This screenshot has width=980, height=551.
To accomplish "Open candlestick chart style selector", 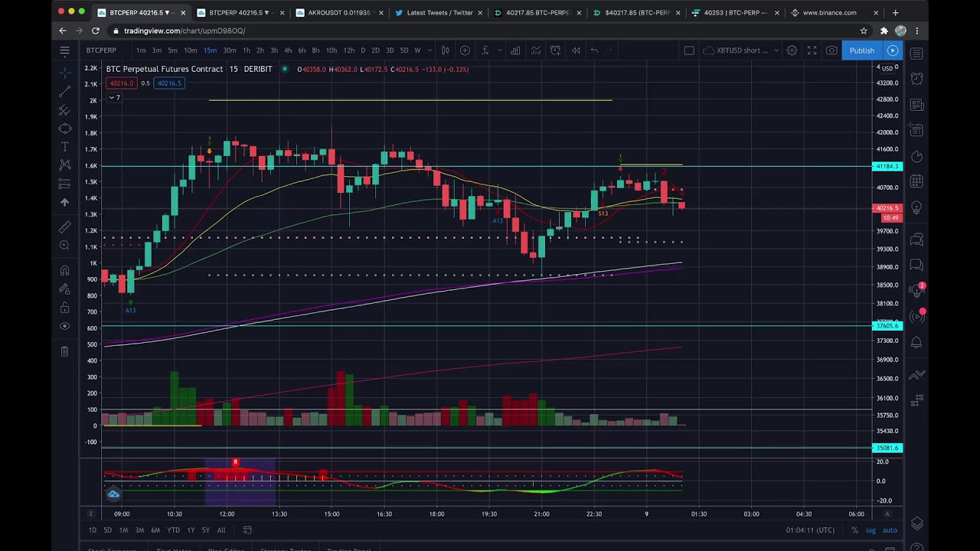I will pyautogui.click(x=445, y=51).
